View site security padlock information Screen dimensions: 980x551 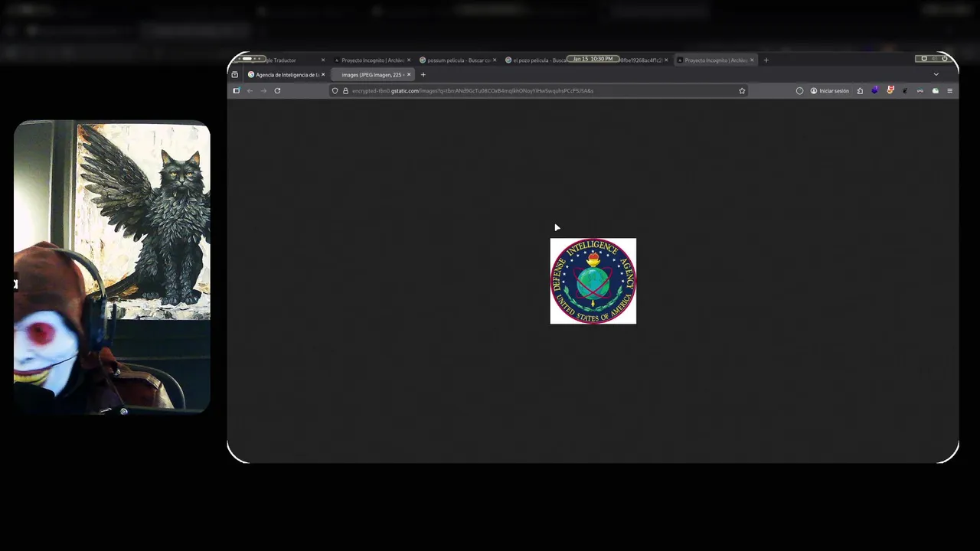tap(345, 90)
